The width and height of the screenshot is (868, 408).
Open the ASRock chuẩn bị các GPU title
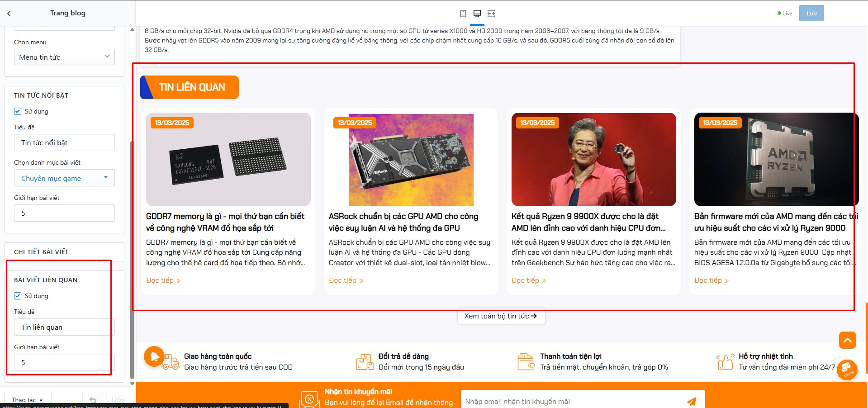point(403,222)
